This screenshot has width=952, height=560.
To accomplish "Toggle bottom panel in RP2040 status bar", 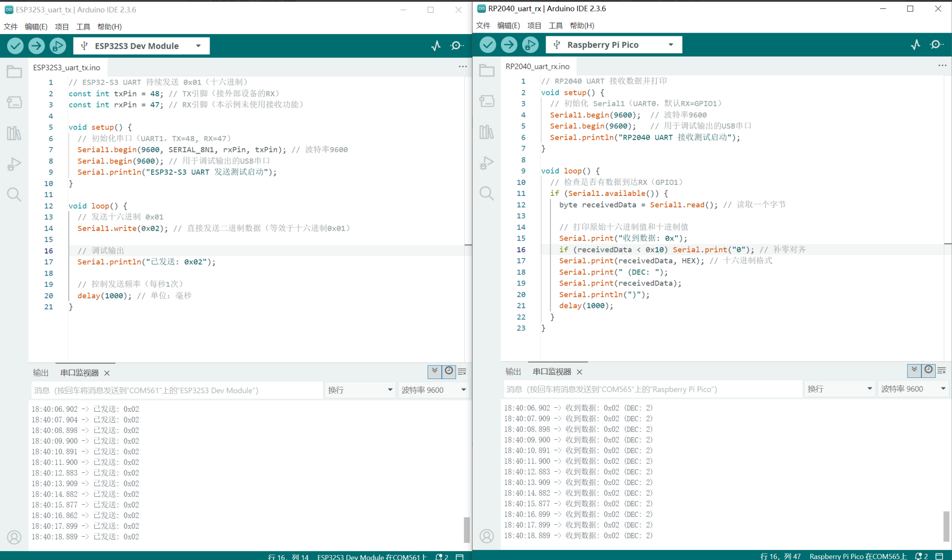I will [x=939, y=556].
